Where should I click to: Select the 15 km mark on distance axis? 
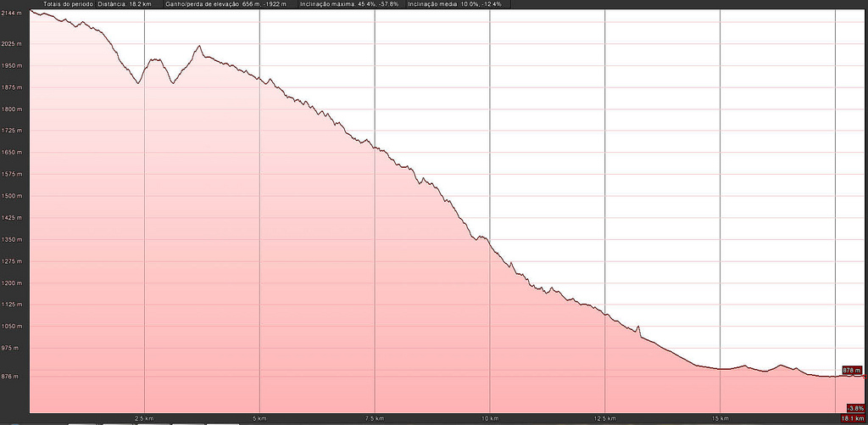point(720,418)
